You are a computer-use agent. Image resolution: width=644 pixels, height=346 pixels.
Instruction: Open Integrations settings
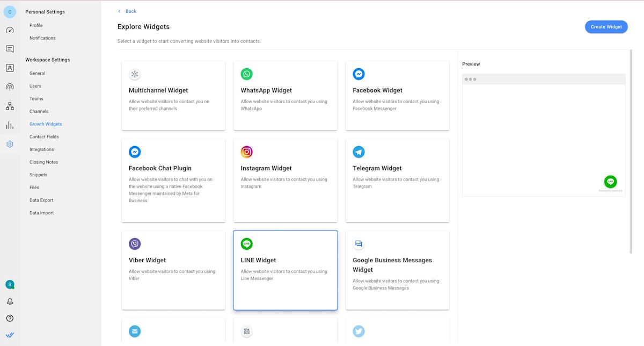click(41, 149)
